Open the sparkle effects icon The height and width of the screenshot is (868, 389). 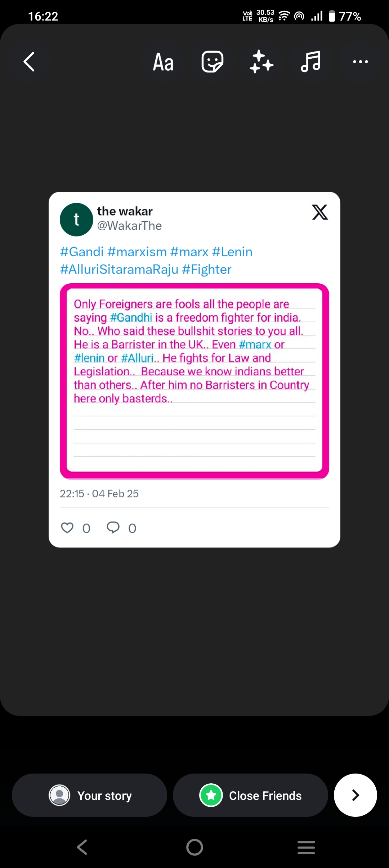click(261, 62)
